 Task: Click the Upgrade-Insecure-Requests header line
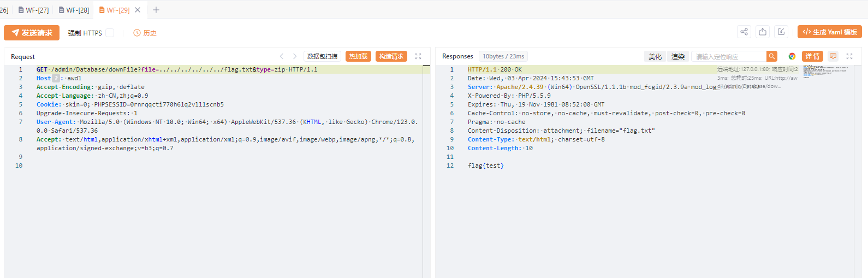click(87, 113)
